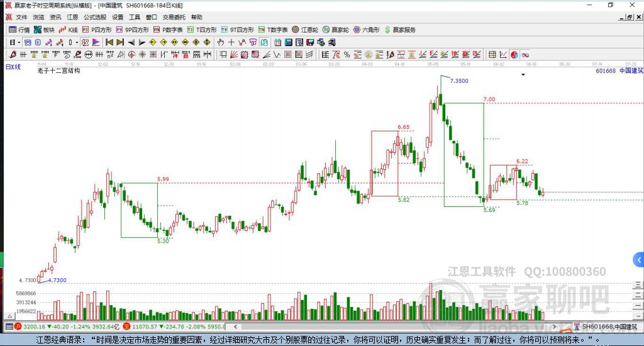The width and height of the screenshot is (644, 346).
Task: Open the calendar icon in toolbar
Action: (277, 42)
